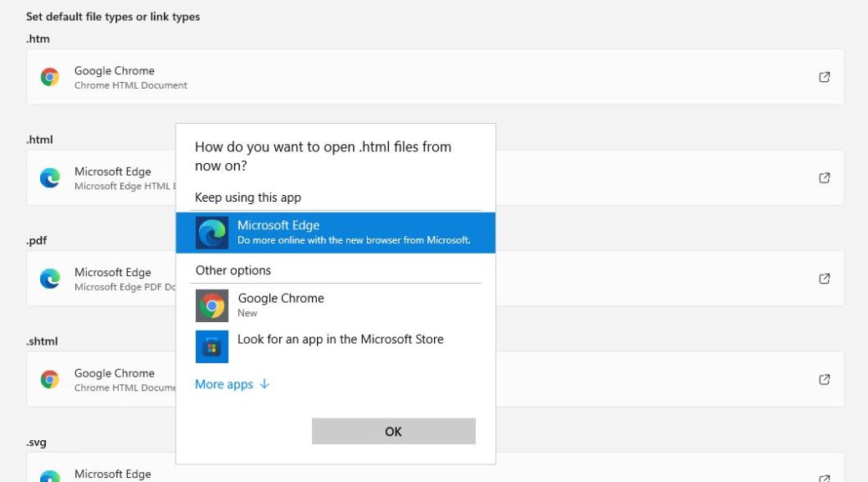Click the 'Other options' section header
This screenshot has height=482, width=868.
click(x=233, y=270)
